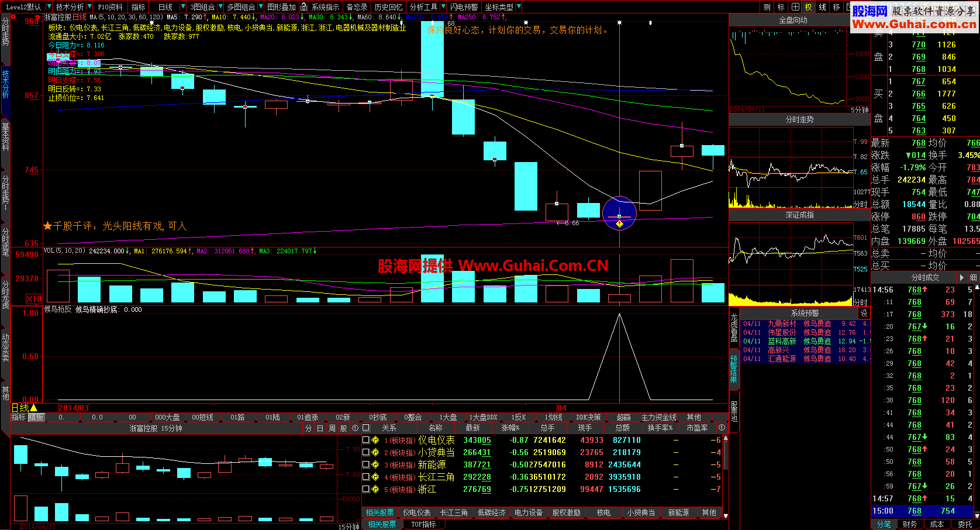Select the 线 line drawing tool

[823, 7]
